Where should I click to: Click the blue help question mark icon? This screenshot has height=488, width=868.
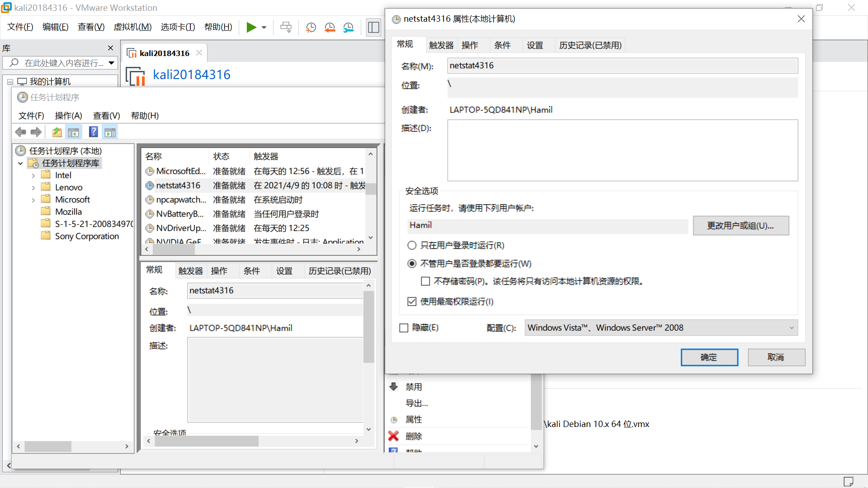point(93,132)
